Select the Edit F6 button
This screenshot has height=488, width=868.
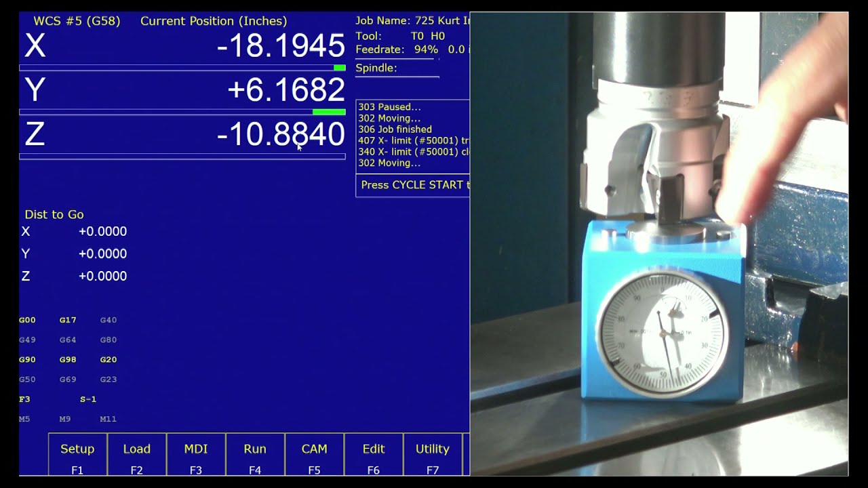(374, 455)
